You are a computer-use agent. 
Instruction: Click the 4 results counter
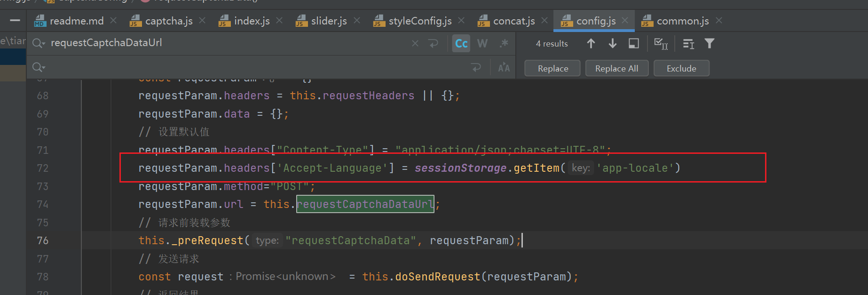tap(552, 44)
